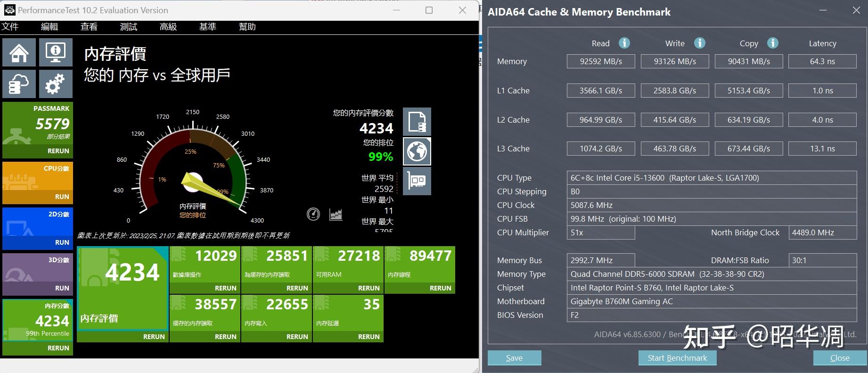868x373 pixels.
Task: Click the Memory Copy 90431 MB/s field
Action: click(749, 61)
